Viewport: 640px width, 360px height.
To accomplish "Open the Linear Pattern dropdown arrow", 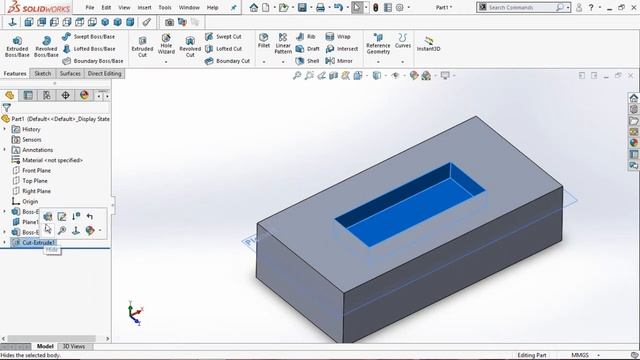I will pyautogui.click(x=283, y=62).
